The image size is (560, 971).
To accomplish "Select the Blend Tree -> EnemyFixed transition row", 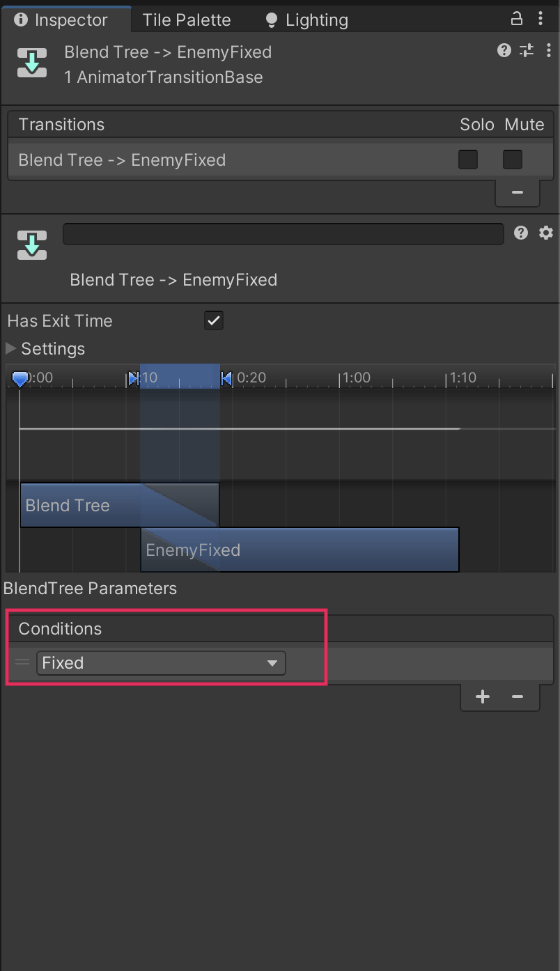I will tap(209, 160).
